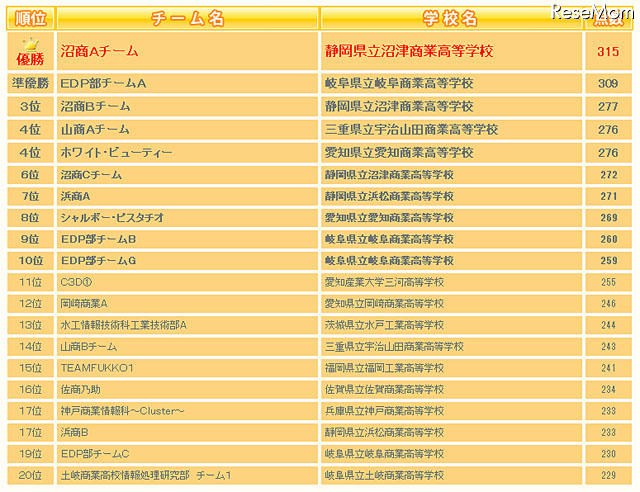The height and width of the screenshot is (492, 640).
Task: Click the score 244
Action: click(609, 325)
